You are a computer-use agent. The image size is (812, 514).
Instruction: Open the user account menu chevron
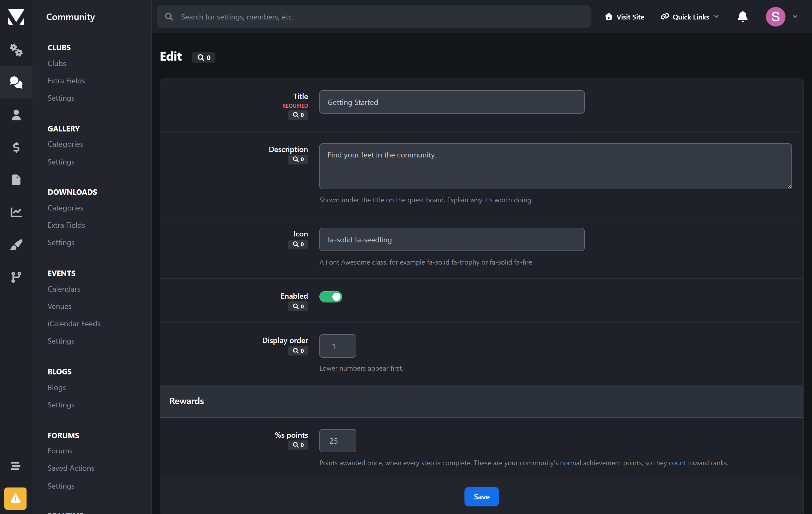coord(795,17)
